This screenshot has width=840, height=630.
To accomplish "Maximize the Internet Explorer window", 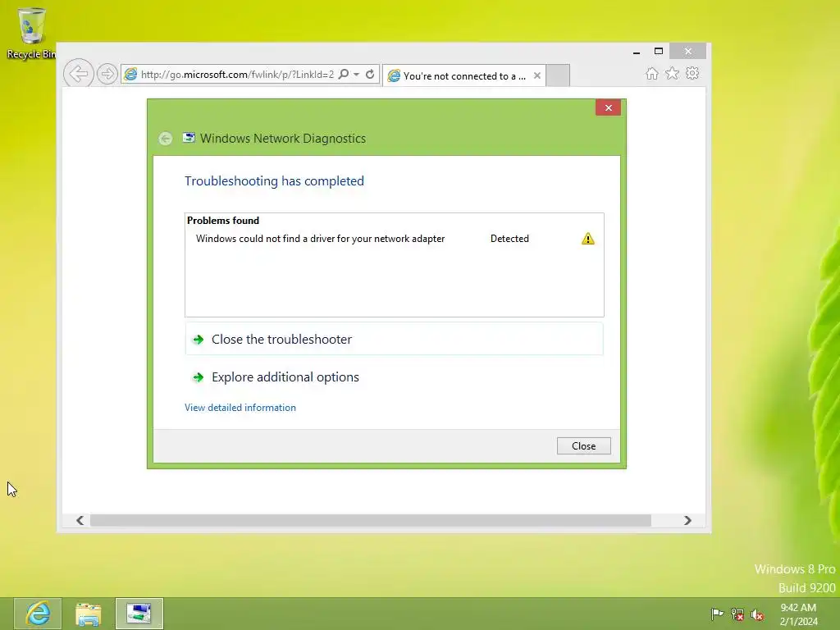I will click(659, 52).
